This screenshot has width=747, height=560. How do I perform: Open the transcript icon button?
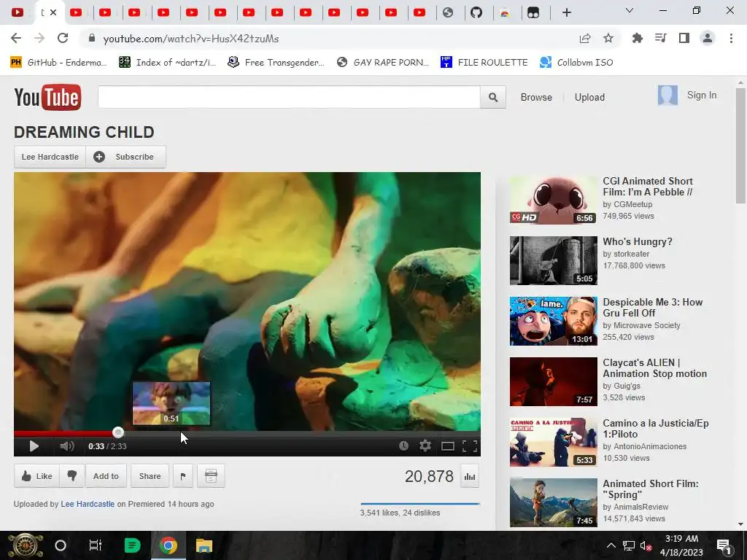[211, 475]
